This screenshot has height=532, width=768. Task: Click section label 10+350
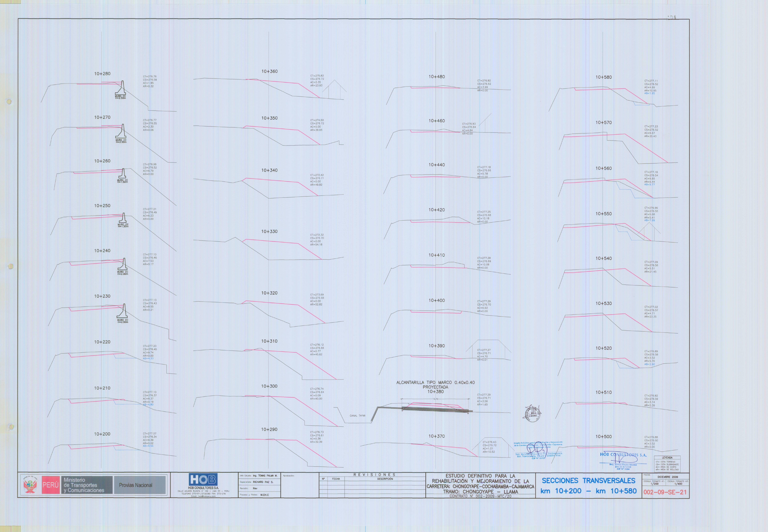(x=269, y=118)
